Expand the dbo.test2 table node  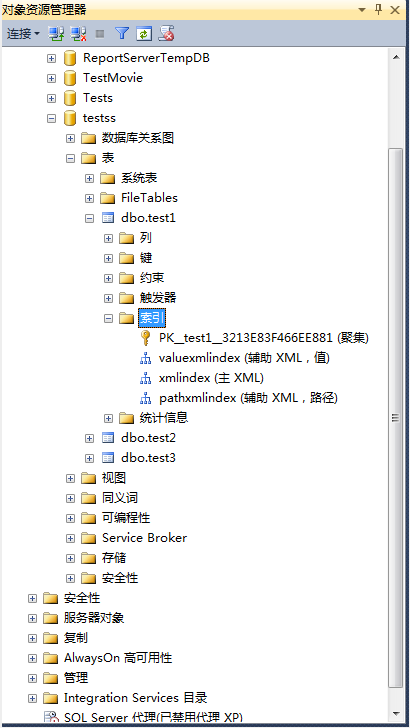tap(90, 438)
